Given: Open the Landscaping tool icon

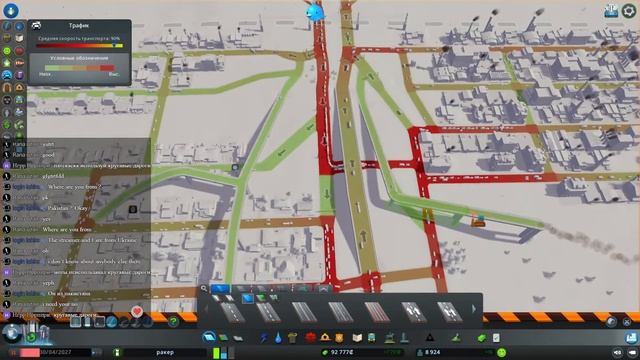Looking at the screenshot, I should click(x=456, y=338).
